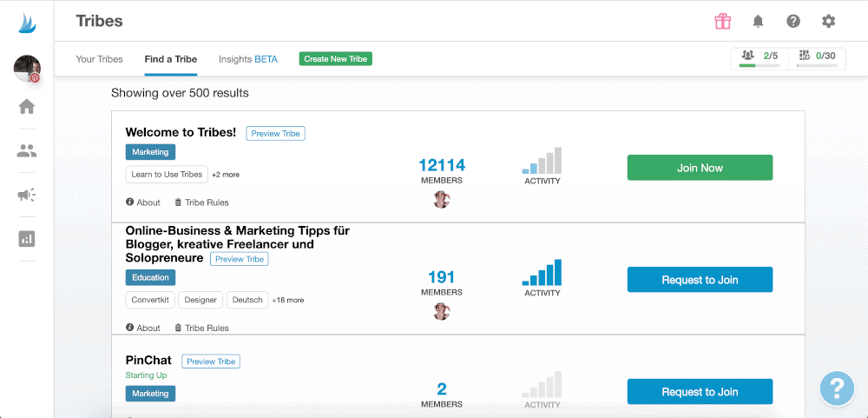This screenshot has height=418, width=868.
Task: Expand '+18 more' tags on Online-Business tribe
Action: pos(288,301)
